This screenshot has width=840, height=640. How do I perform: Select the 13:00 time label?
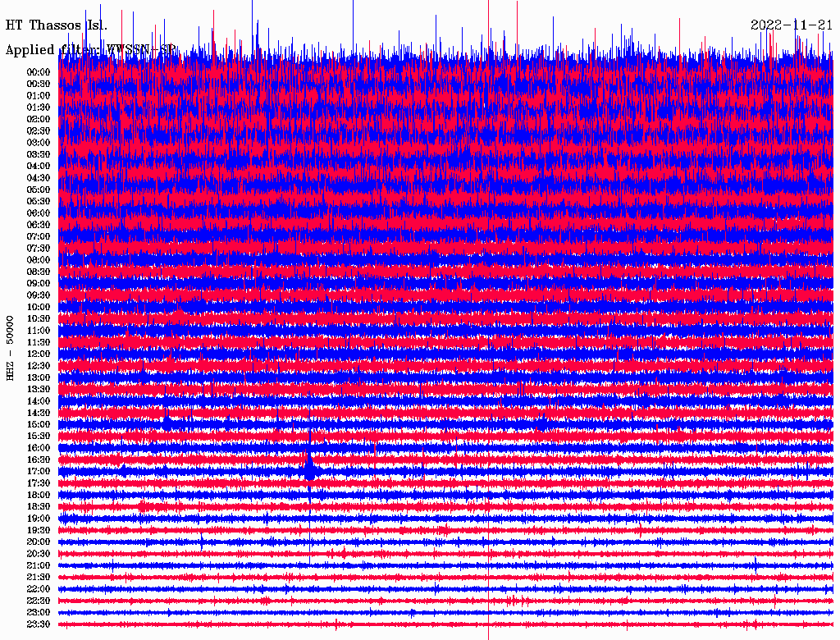pos(39,378)
